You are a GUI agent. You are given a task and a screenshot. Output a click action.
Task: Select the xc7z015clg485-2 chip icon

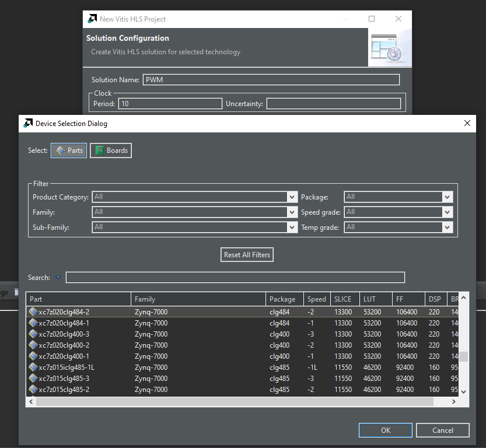tap(33, 390)
